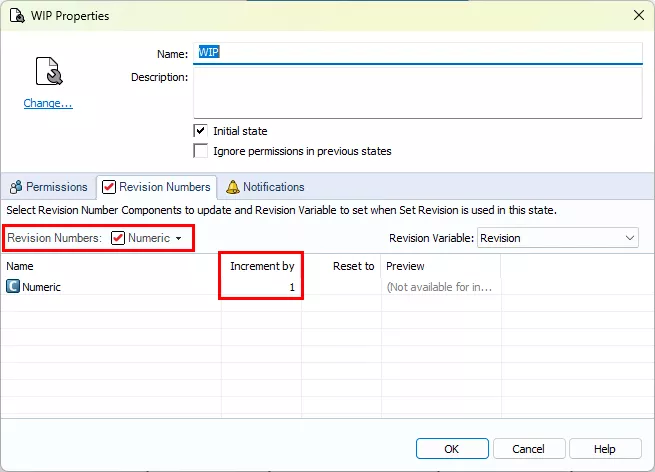
Task: Confirm with the OK button
Action: [452, 449]
